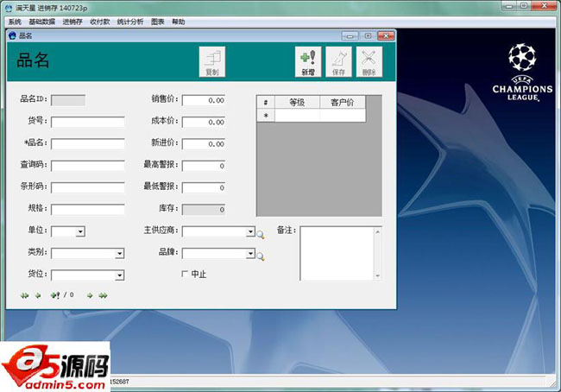Click new-record navigation icon before '/ 0'

coord(55,295)
